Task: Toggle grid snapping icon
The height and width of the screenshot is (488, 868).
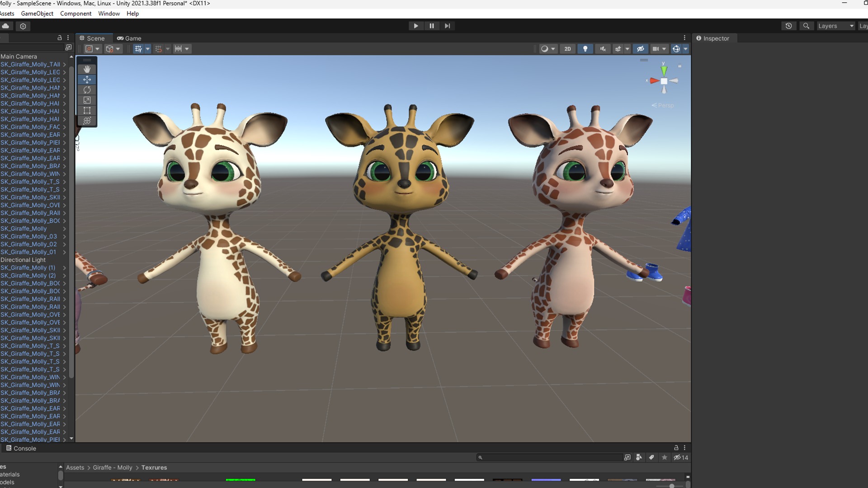Action: point(158,49)
